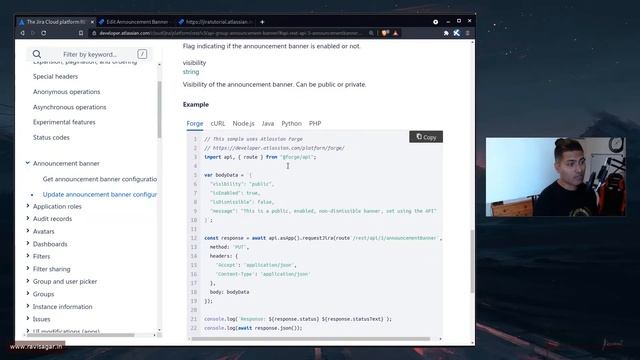Click the 'Content-Type' header code line

coord(262,274)
